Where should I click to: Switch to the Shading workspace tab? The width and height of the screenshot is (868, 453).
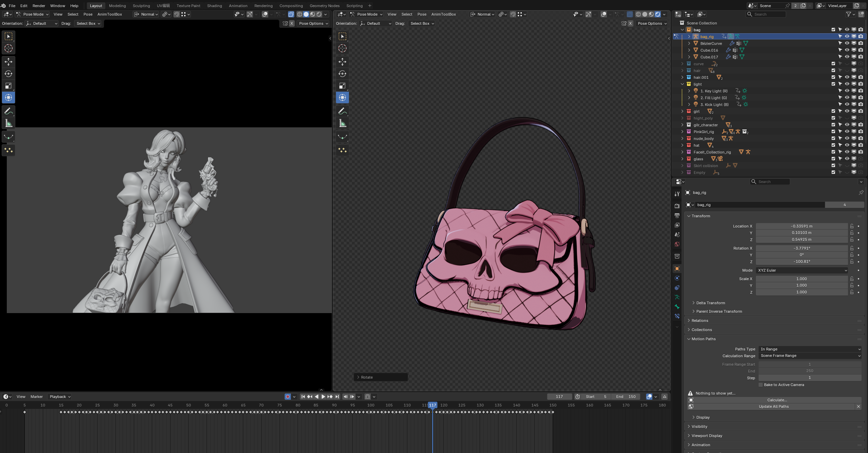click(x=214, y=6)
